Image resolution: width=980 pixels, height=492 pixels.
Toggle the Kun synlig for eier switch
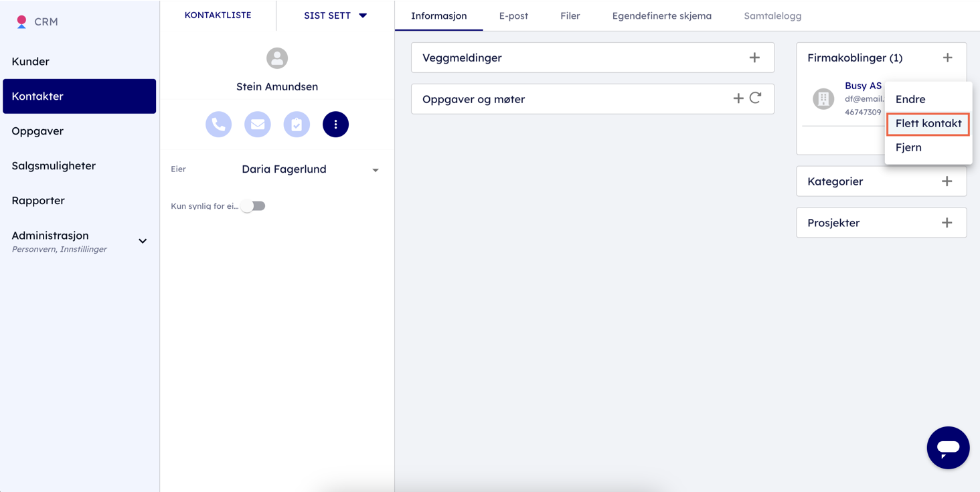(254, 206)
